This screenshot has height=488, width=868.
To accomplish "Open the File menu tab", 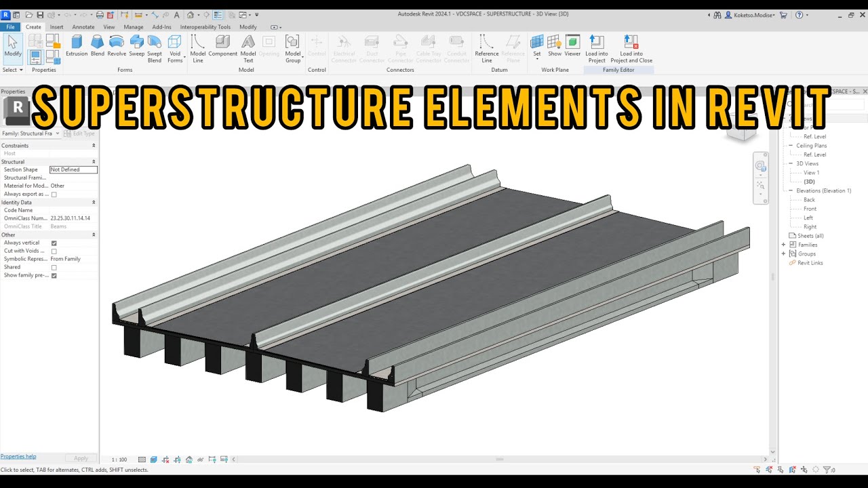I will (10, 27).
